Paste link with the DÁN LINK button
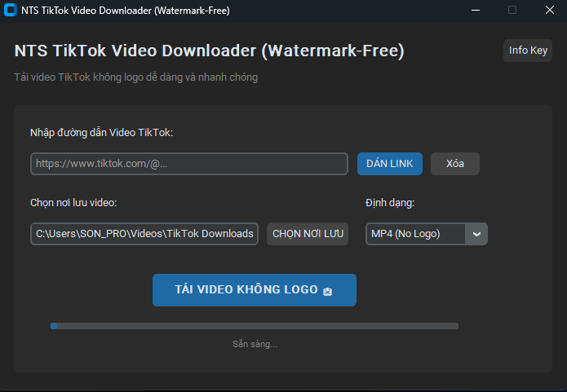 click(389, 164)
